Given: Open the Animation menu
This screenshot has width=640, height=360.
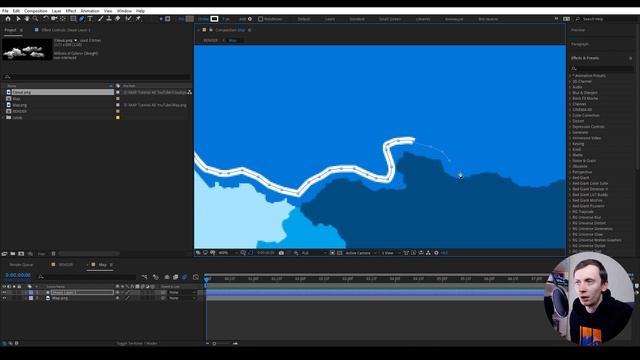Looking at the screenshot, I should click(90, 11).
